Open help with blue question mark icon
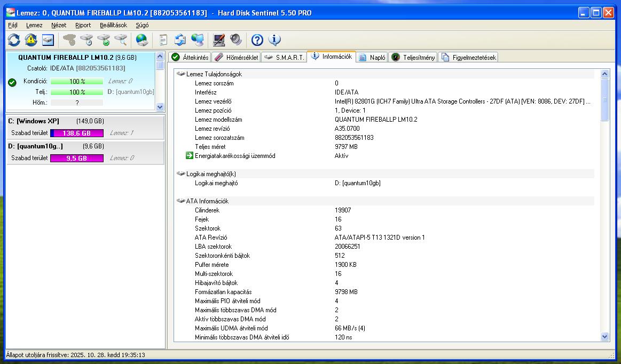The width and height of the screenshot is (621, 364). tap(257, 40)
